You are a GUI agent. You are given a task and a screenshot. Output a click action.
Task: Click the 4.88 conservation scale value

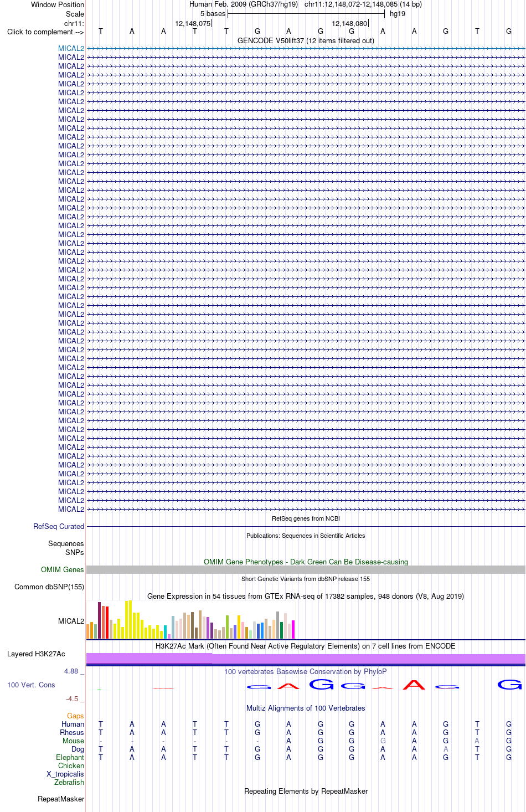71,671
